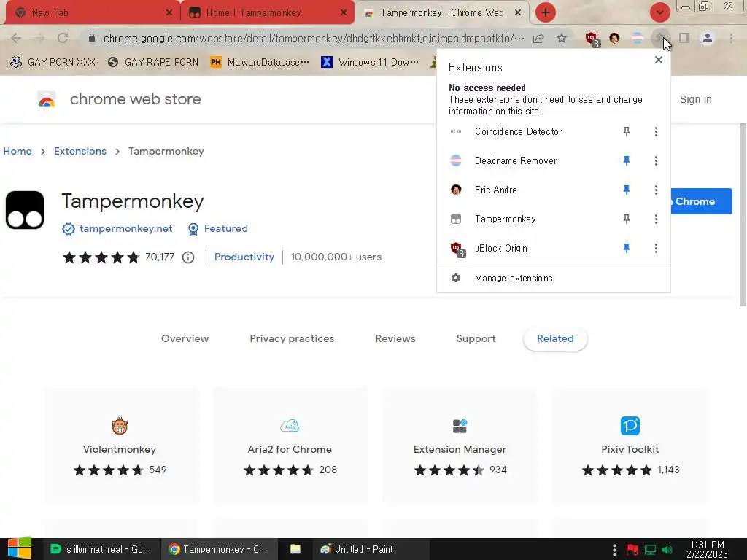This screenshot has width=747, height=560.
Task: Select the Related tab
Action: coord(555,339)
